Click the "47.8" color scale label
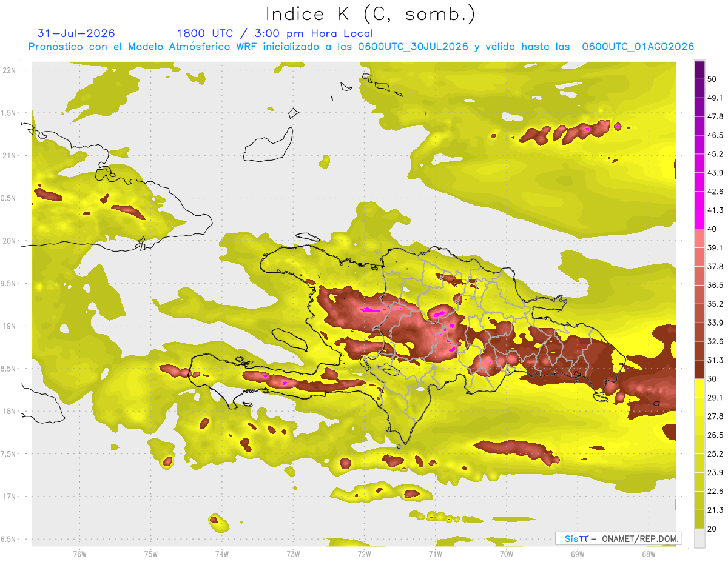Screen dimensions: 728x562 point(714,116)
